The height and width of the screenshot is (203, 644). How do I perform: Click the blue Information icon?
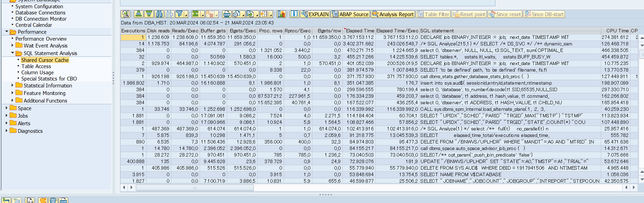tap(294, 14)
